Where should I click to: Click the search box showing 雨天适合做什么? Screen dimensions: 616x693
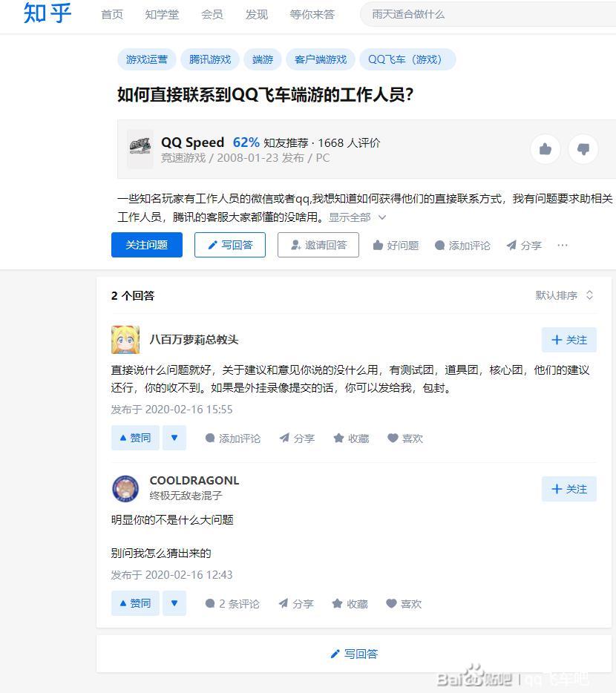coord(488,15)
